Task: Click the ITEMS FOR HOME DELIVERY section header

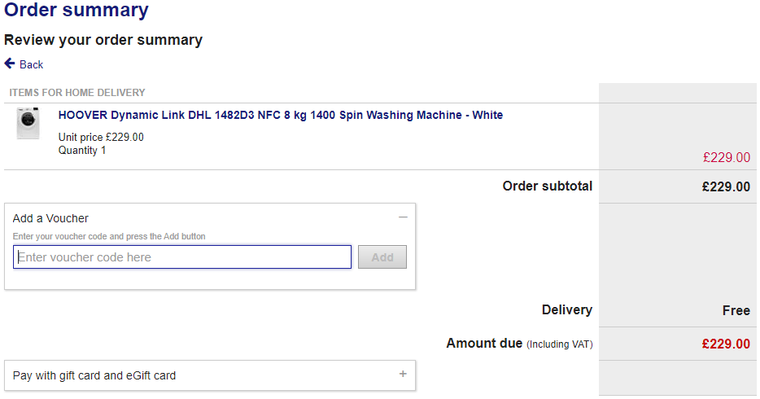Action: pos(77,93)
